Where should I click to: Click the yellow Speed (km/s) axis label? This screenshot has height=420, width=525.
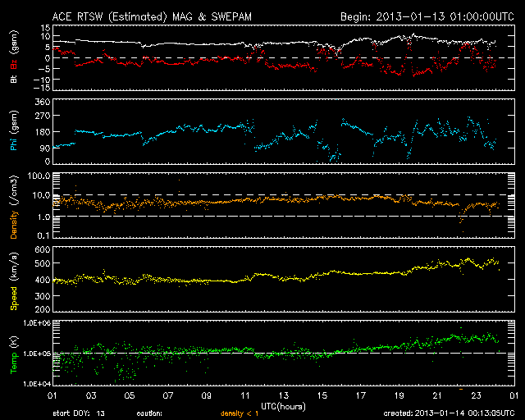[14, 281]
